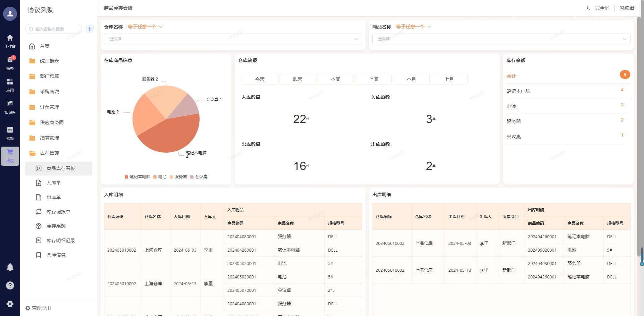Open the notification bell icon
Image resolution: width=644 pixels, height=316 pixels.
10,267
